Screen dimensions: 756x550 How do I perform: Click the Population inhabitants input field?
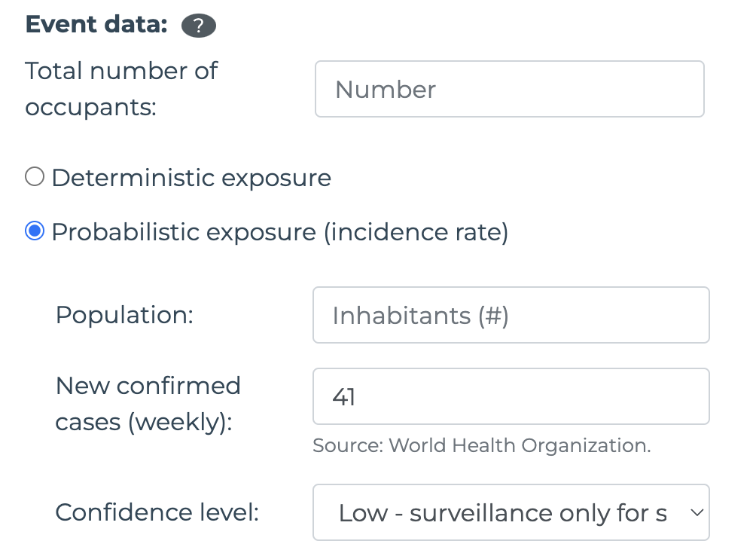tap(511, 315)
